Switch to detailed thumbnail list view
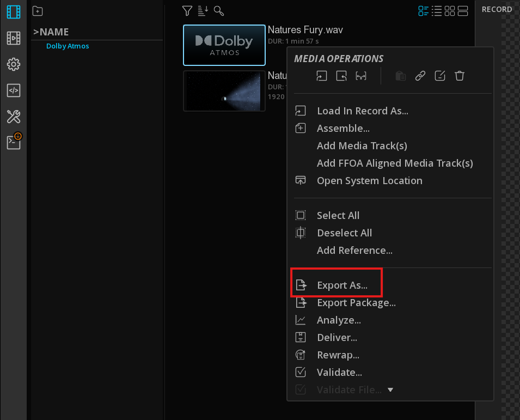 (x=423, y=11)
